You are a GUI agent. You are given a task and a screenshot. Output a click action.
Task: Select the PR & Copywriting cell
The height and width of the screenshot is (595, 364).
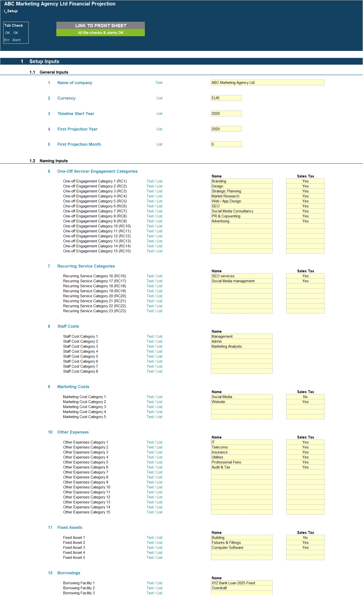point(242,216)
